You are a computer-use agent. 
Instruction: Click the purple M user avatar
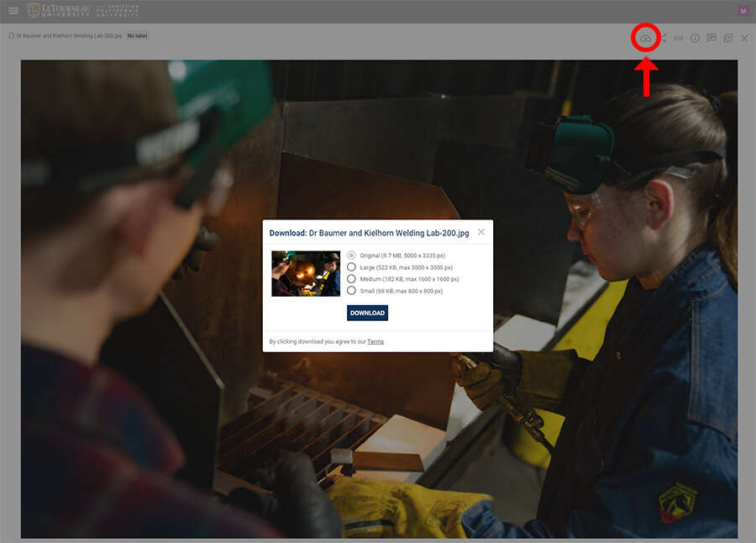743,11
